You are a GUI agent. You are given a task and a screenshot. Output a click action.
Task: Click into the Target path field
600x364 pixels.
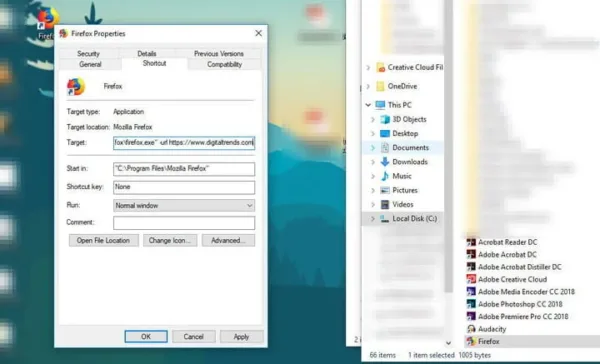pyautogui.click(x=184, y=143)
